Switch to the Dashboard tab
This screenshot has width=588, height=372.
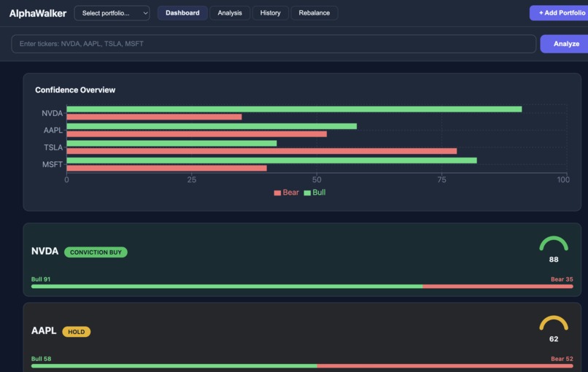(182, 13)
